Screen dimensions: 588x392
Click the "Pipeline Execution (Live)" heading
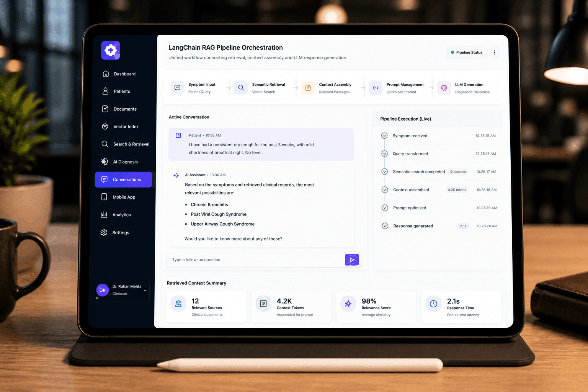click(x=405, y=119)
